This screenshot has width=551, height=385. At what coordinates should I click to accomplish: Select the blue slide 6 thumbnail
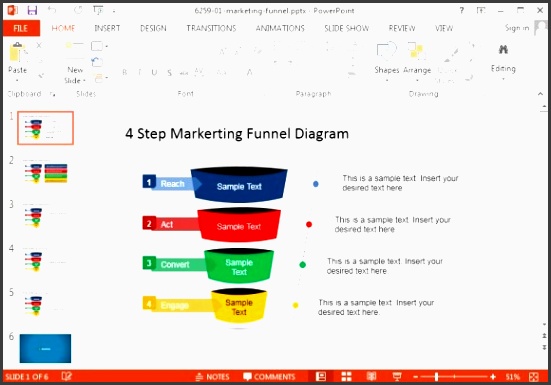tap(45, 348)
